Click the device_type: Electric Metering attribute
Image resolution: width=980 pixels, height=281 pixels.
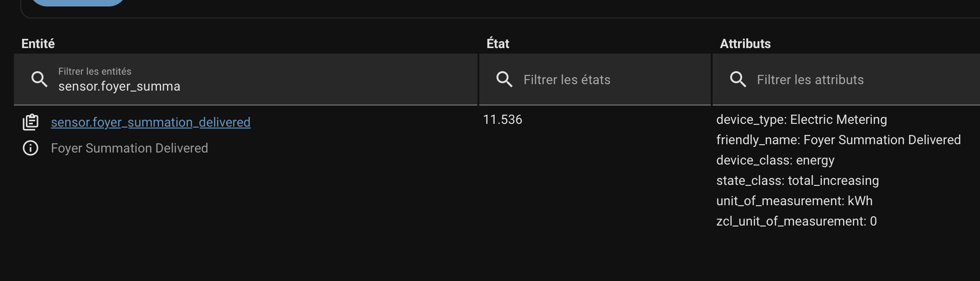tap(801, 120)
